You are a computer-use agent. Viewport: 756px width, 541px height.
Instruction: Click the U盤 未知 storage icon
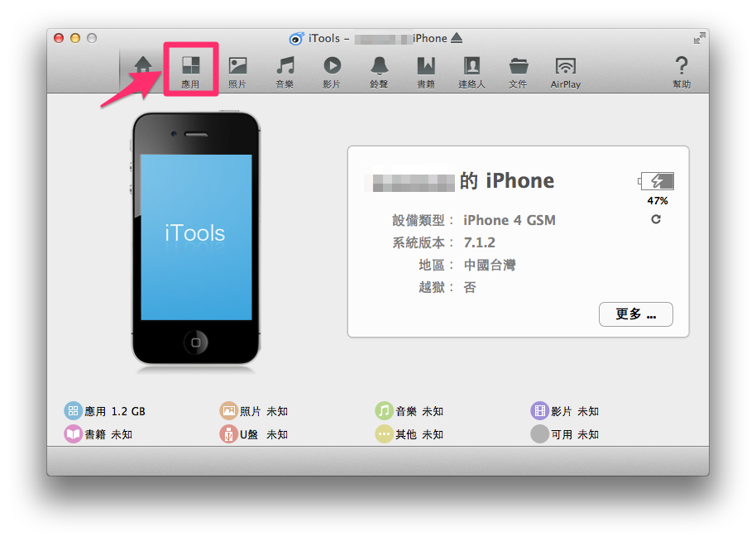pyautogui.click(x=228, y=434)
